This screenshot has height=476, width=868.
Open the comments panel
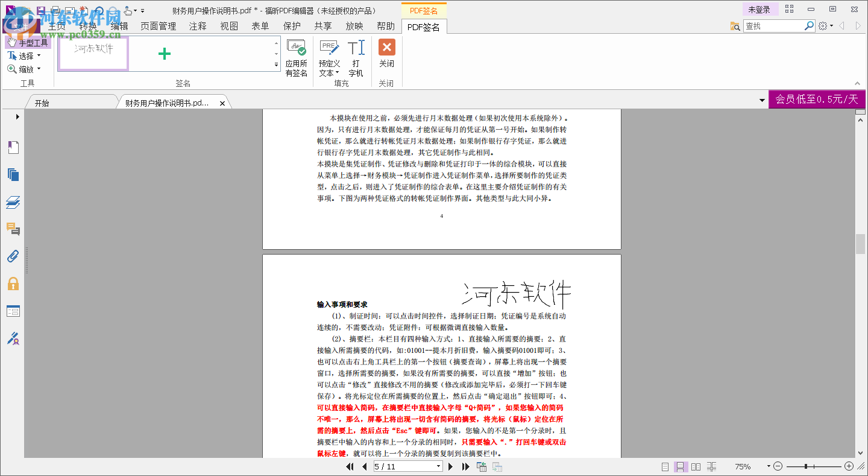click(x=13, y=230)
